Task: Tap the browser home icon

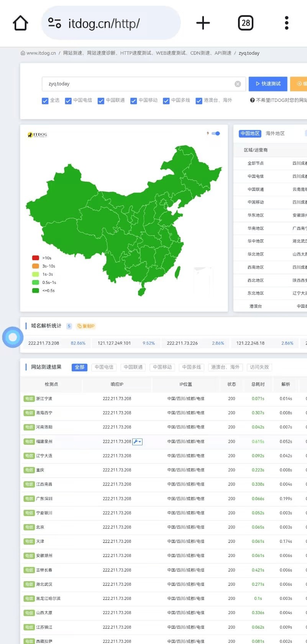Action: tap(21, 23)
